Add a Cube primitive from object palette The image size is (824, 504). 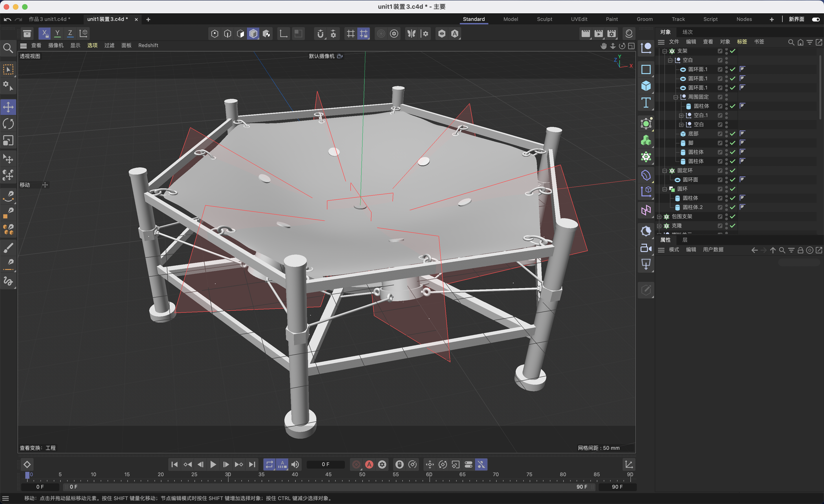pos(646,86)
